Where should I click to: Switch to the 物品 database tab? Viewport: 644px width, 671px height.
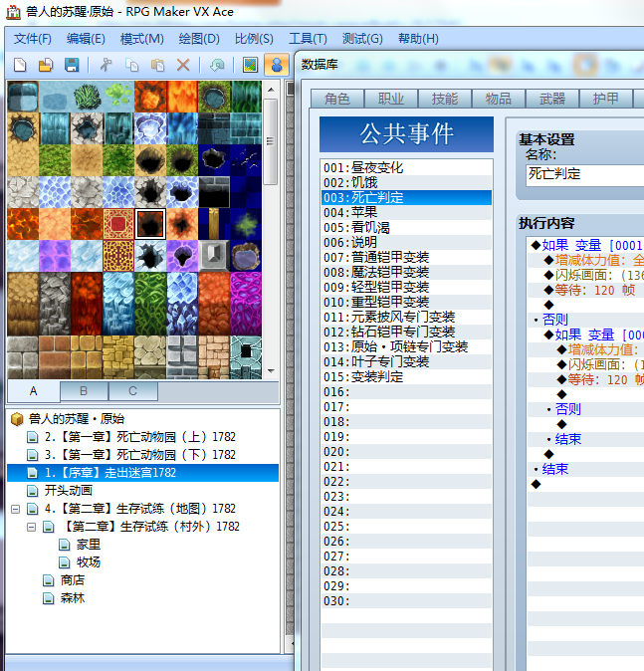[x=499, y=99]
